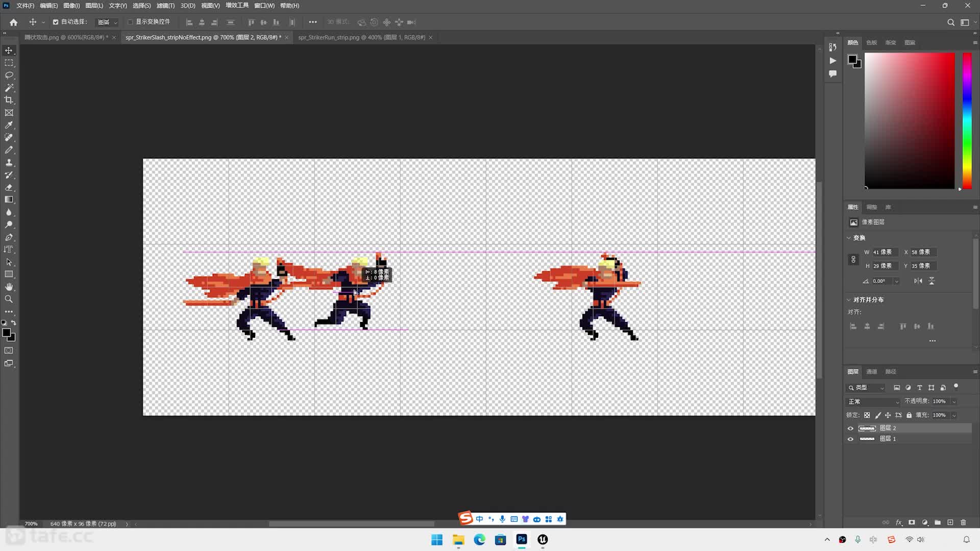Screen dimensions: 980x551
Task: Click the W width input field
Action: click(885, 252)
